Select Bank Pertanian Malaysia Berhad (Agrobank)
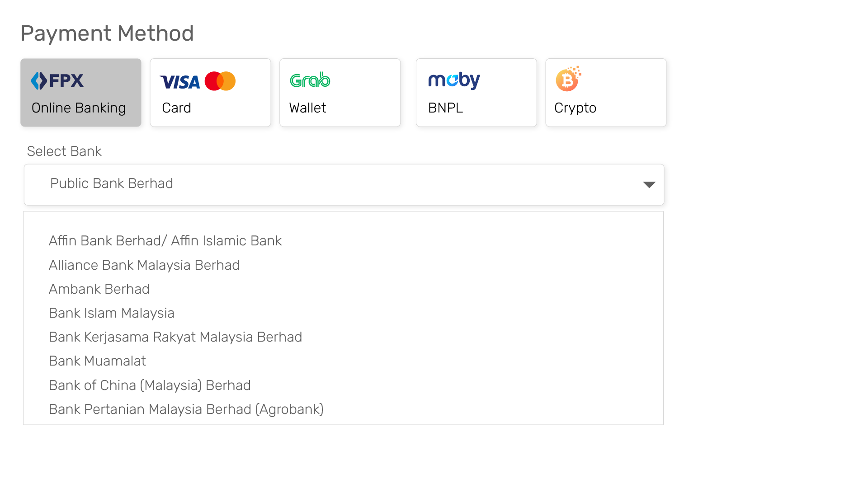The height and width of the screenshot is (488, 868). [x=186, y=409]
